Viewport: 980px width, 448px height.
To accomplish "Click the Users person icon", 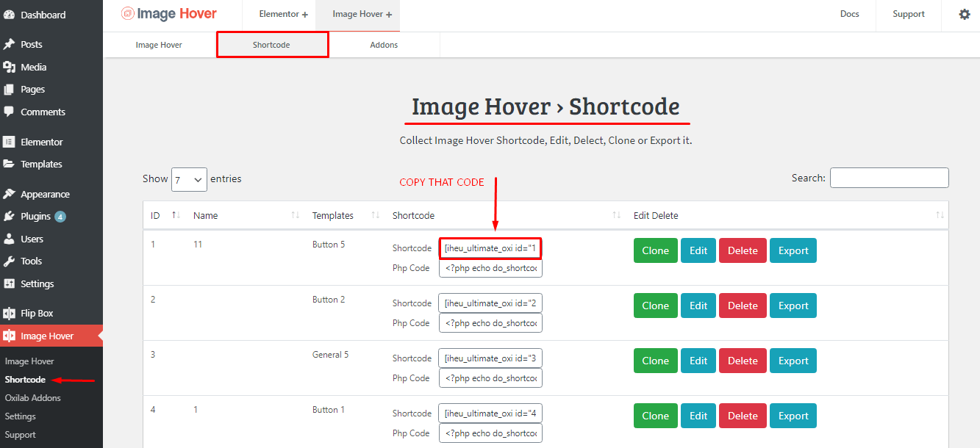I will click(x=9, y=239).
